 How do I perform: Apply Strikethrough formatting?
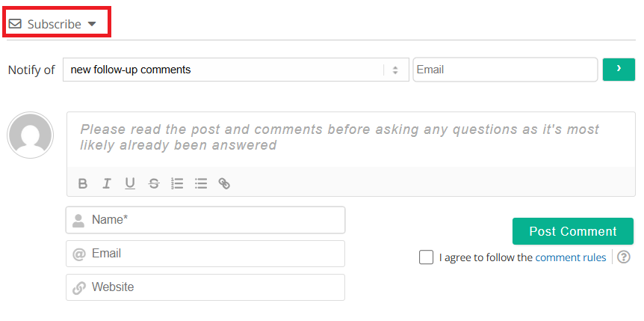tap(154, 183)
